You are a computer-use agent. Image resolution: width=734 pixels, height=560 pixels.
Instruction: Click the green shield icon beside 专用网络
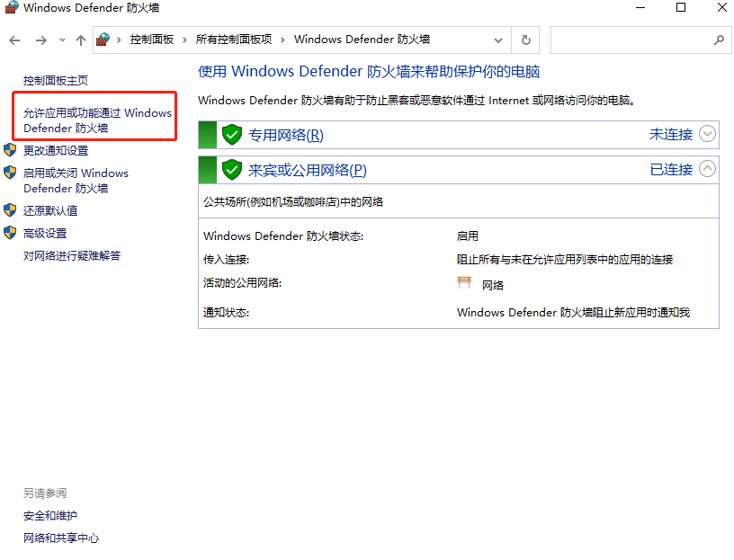tap(232, 134)
